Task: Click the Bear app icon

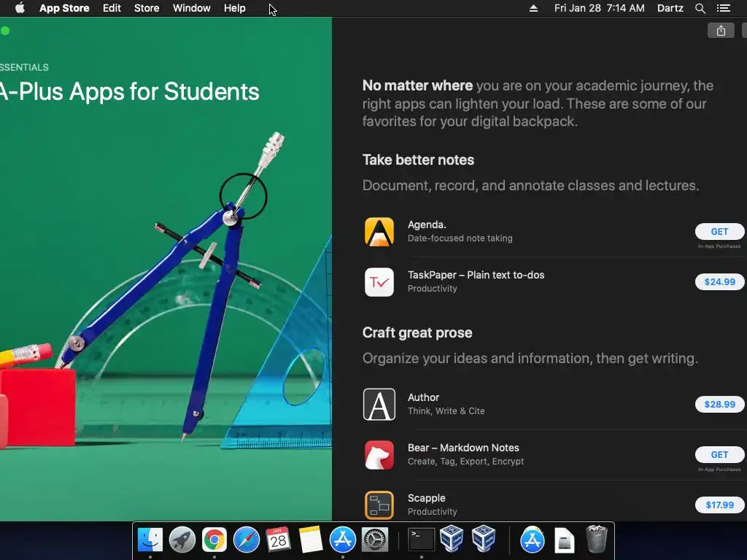Action: [x=379, y=455]
